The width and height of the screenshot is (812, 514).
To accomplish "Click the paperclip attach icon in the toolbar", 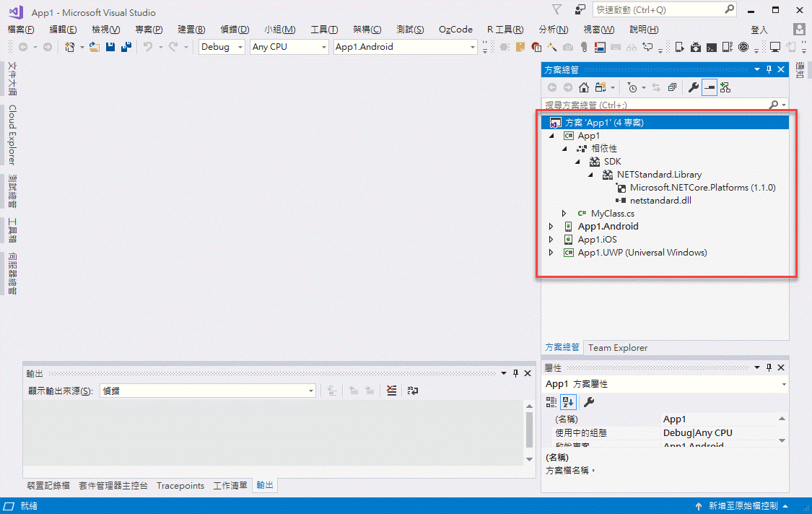I will [584, 47].
